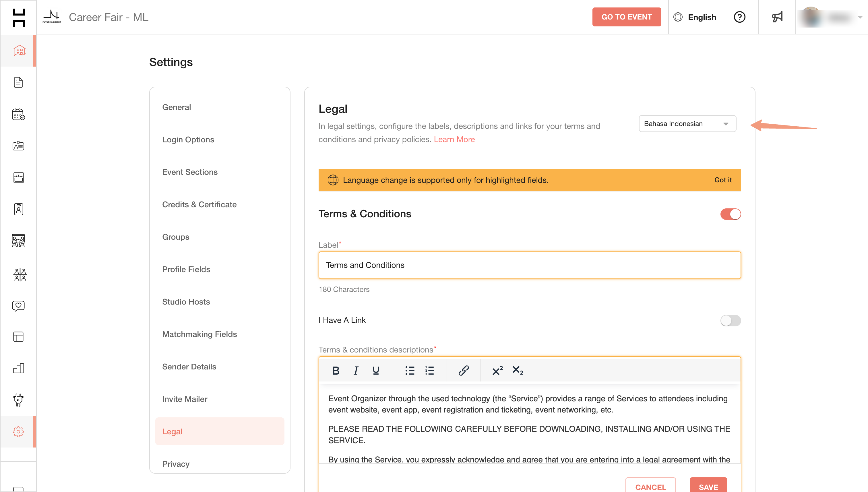Select the Sender Details settings tab
868x492 pixels.
click(189, 367)
